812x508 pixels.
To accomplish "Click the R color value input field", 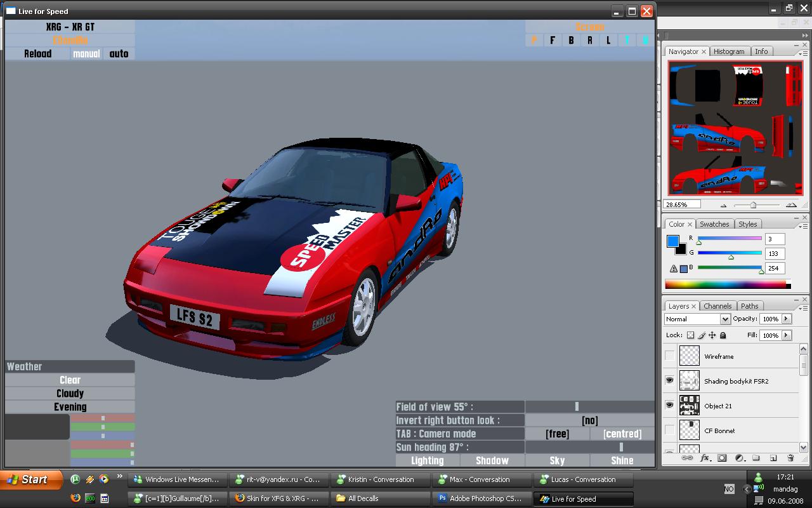I will click(x=775, y=239).
